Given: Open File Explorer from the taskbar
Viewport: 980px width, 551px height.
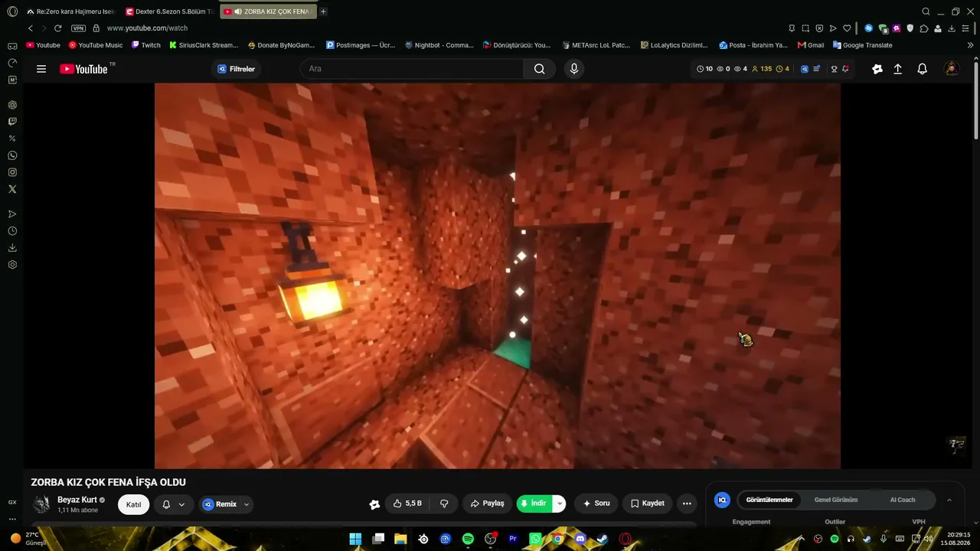Looking at the screenshot, I should click(400, 539).
